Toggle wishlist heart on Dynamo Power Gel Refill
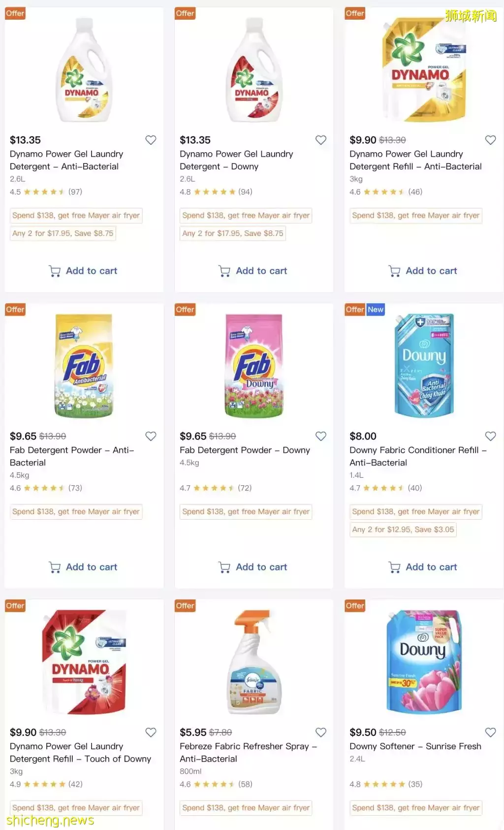Image resolution: width=504 pixels, height=830 pixels. pyautogui.click(x=491, y=140)
